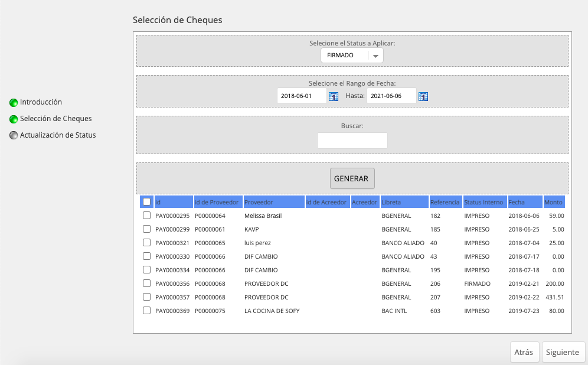Focus the Hasta date field 2021-06-06
Screen dimensions: 588x365
coord(391,96)
